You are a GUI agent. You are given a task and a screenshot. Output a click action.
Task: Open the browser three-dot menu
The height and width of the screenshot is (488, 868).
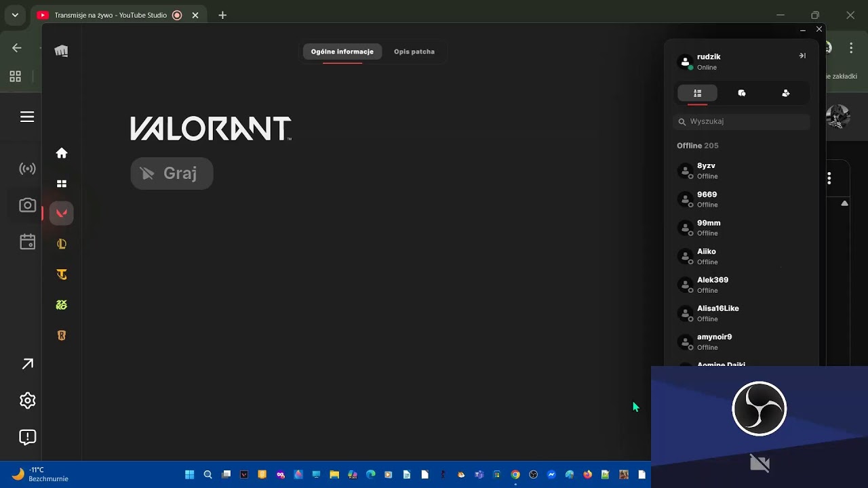[851, 47]
